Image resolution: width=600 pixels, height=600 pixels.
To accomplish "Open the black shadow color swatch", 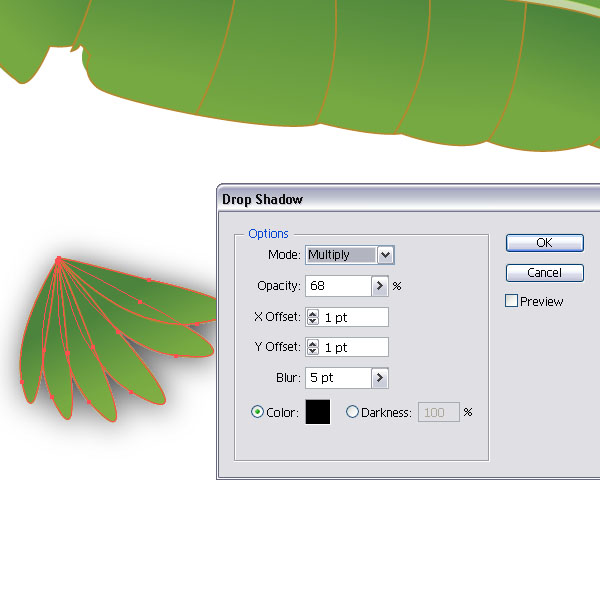I will (x=318, y=412).
